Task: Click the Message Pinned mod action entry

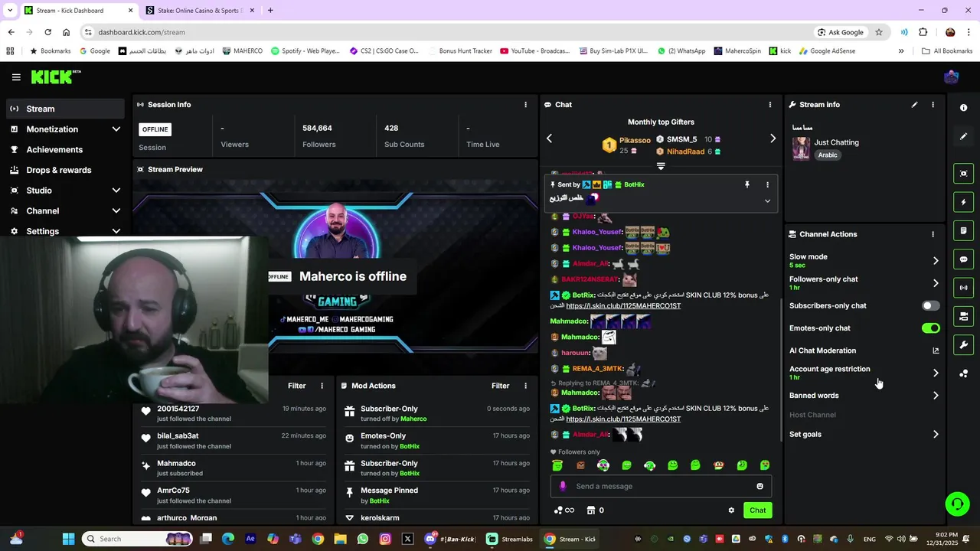Action: [x=436, y=496]
